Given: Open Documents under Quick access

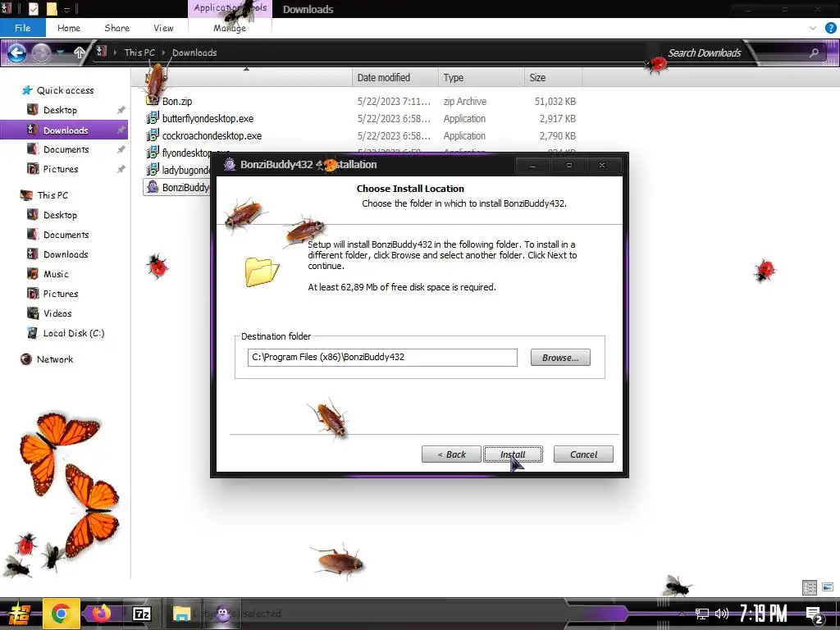Looking at the screenshot, I should (66, 149).
